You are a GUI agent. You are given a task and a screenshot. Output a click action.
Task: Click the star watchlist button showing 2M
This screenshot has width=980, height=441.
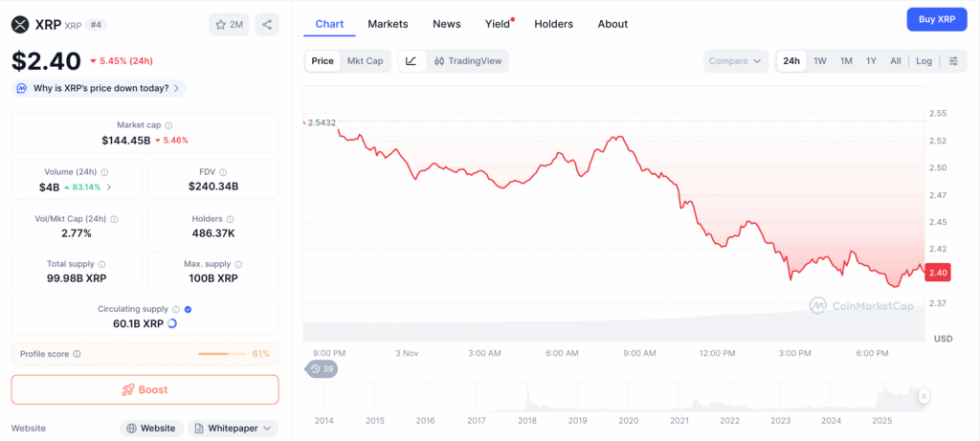click(x=229, y=25)
